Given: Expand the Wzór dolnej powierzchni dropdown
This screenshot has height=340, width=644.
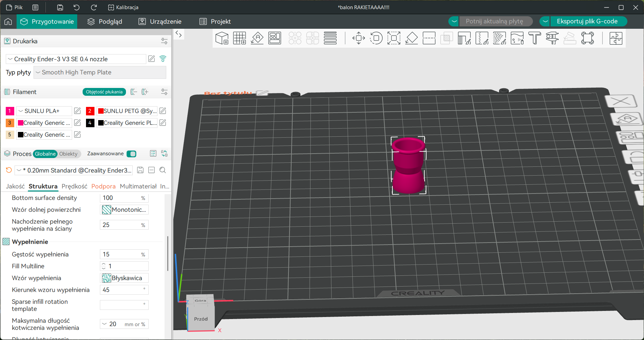Looking at the screenshot, I should [x=125, y=210].
